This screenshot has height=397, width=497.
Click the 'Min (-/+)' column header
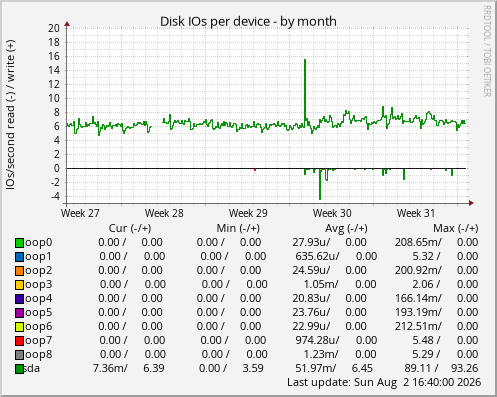coord(238,228)
